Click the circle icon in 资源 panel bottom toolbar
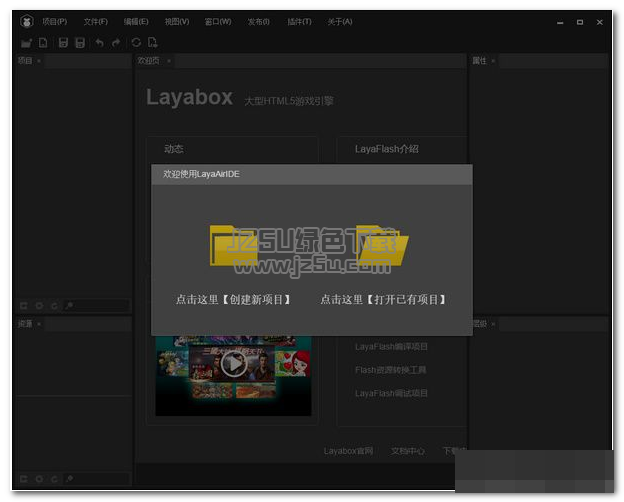The width and height of the screenshot is (624, 502). (39, 479)
